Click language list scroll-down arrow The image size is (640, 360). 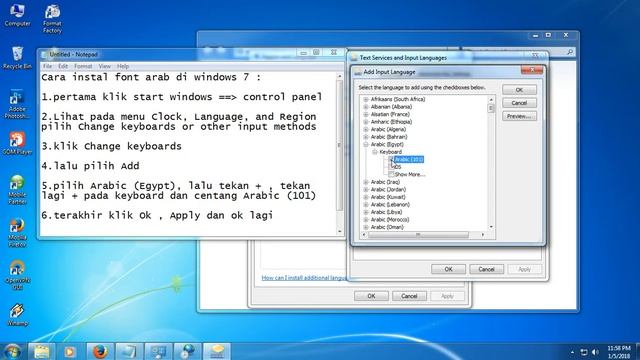[x=491, y=227]
